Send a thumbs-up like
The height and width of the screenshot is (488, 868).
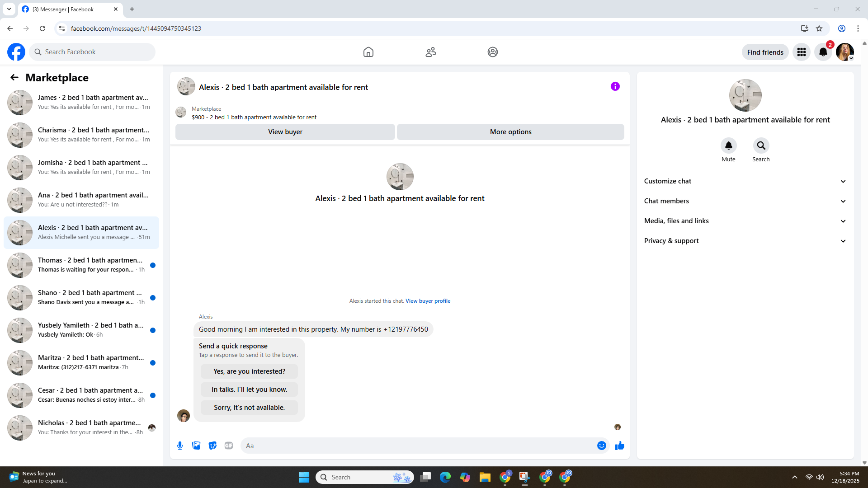[619, 446]
